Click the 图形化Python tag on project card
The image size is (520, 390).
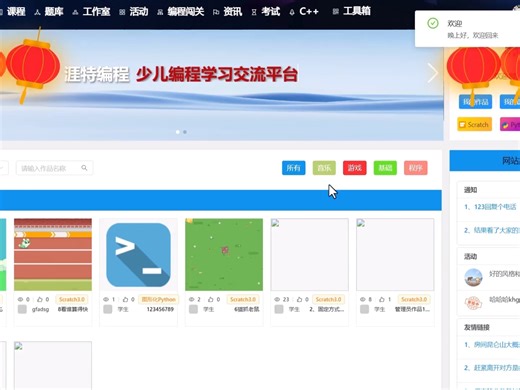159,299
